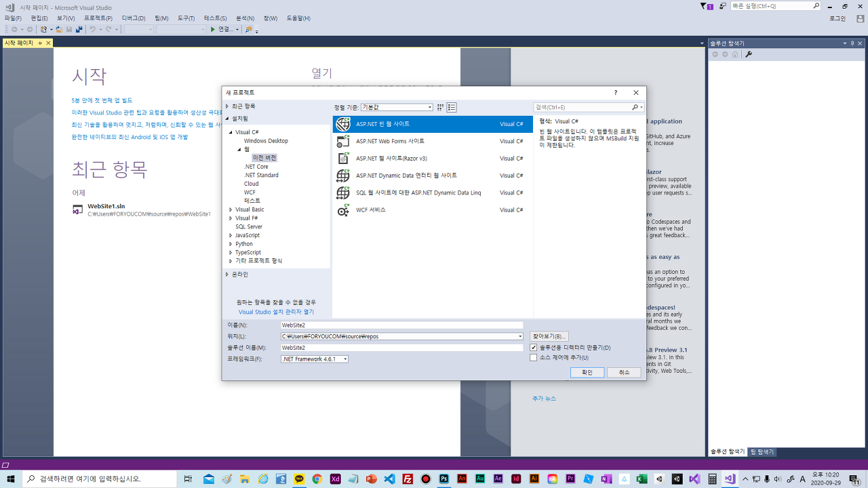Click the 취소 button

pyautogui.click(x=624, y=372)
